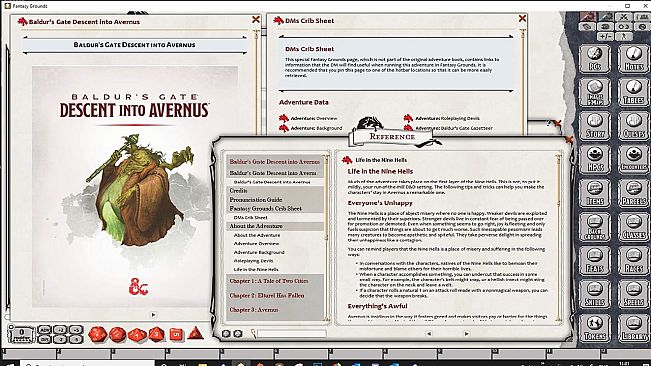651x366 pixels.
Task: Click the Reference window search field
Action: tap(291, 334)
